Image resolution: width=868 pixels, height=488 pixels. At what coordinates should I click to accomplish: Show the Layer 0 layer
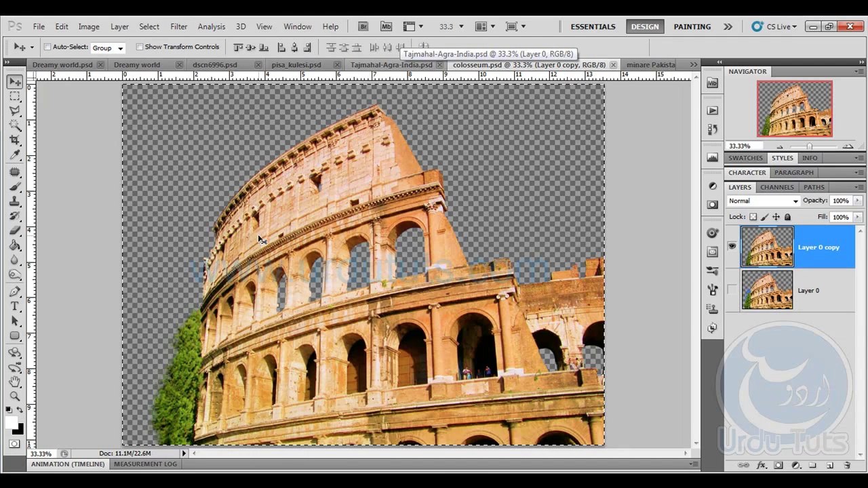[732, 290]
